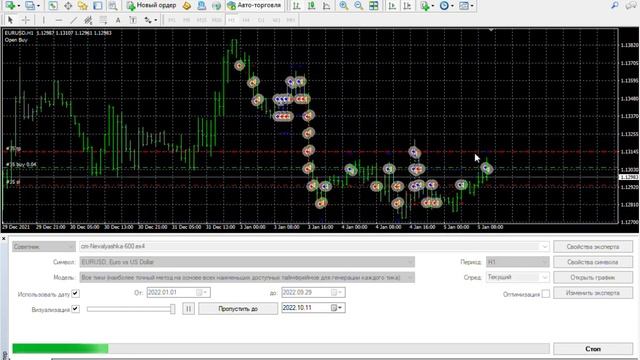Toggle the Data Window icon
640x360 pixels.
click(x=68, y=6)
